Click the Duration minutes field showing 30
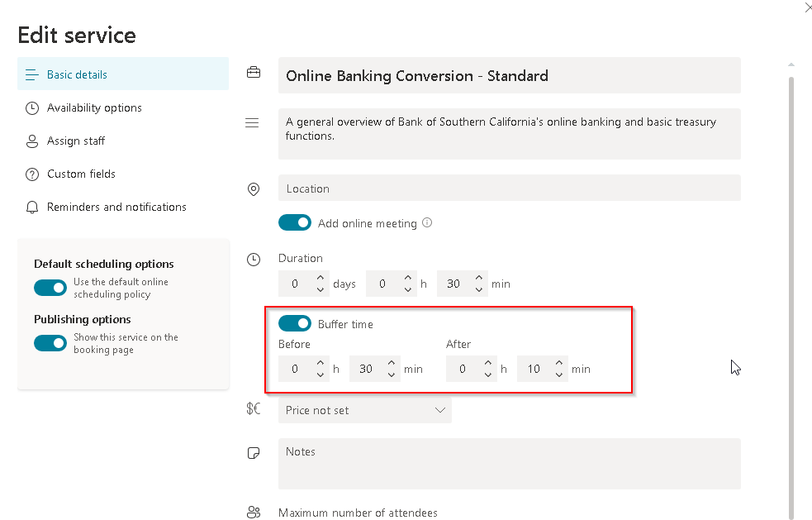Viewport: 812px width, 520px height. click(462, 284)
